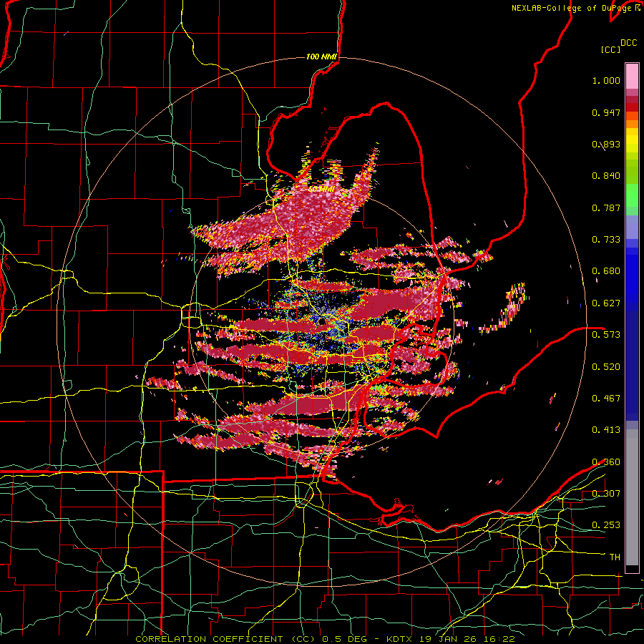Select the 0.680 scale value

606,271
